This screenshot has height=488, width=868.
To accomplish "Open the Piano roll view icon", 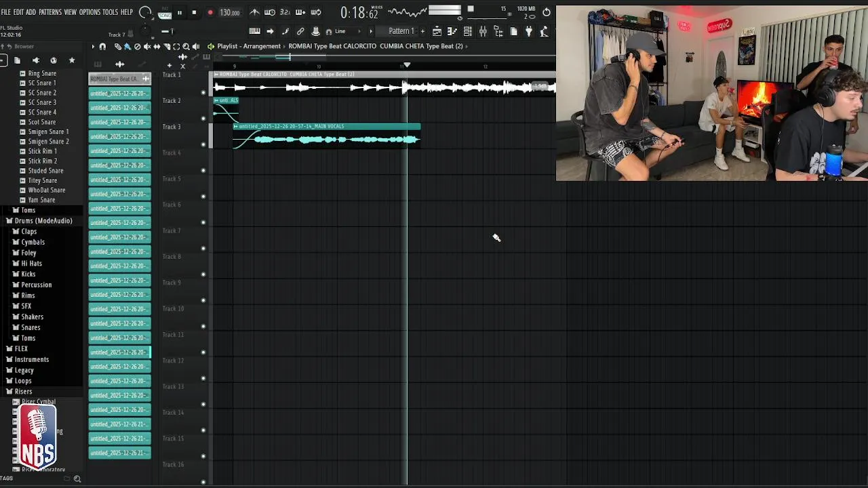I will (x=452, y=31).
